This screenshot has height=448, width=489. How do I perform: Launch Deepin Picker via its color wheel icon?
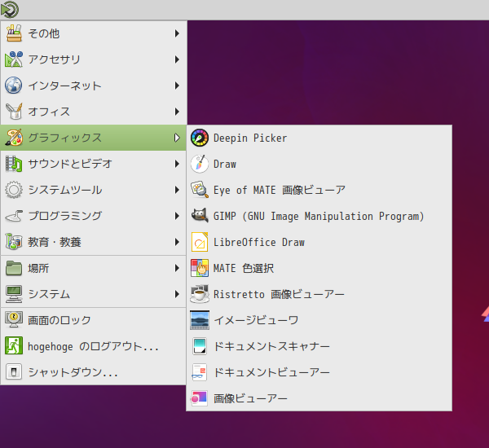[x=200, y=138]
